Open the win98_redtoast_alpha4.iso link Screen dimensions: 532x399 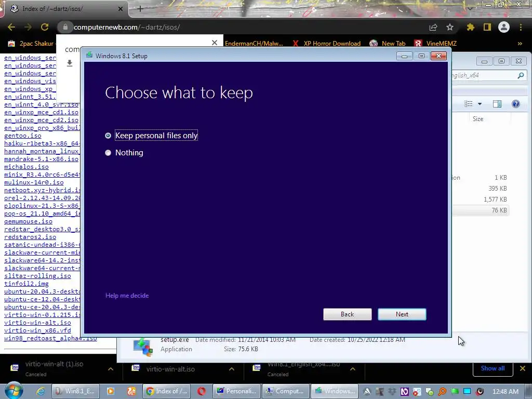[50, 339]
